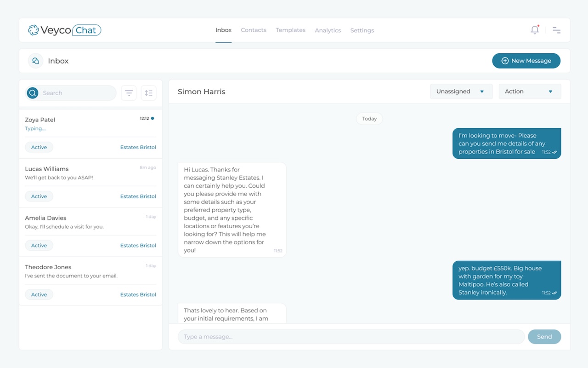Click the Veyco Chat logo
Viewport: 588px width, 368px height.
tap(64, 30)
